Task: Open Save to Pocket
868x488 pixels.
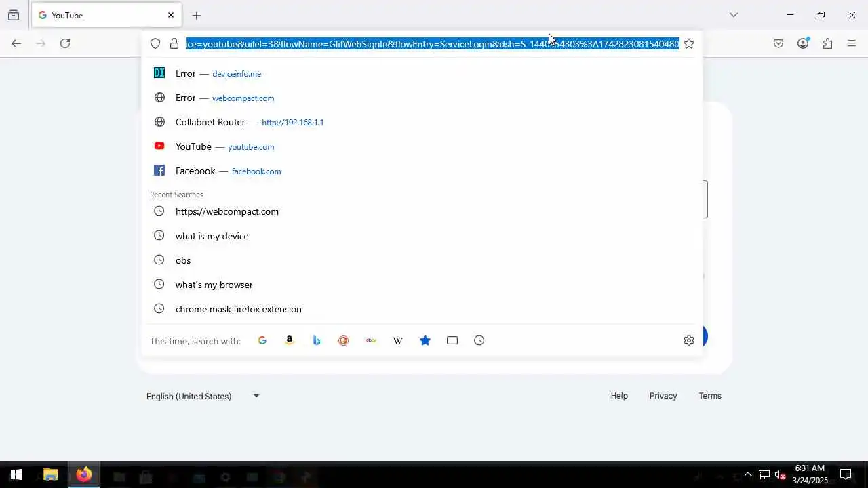Action: click(778, 43)
